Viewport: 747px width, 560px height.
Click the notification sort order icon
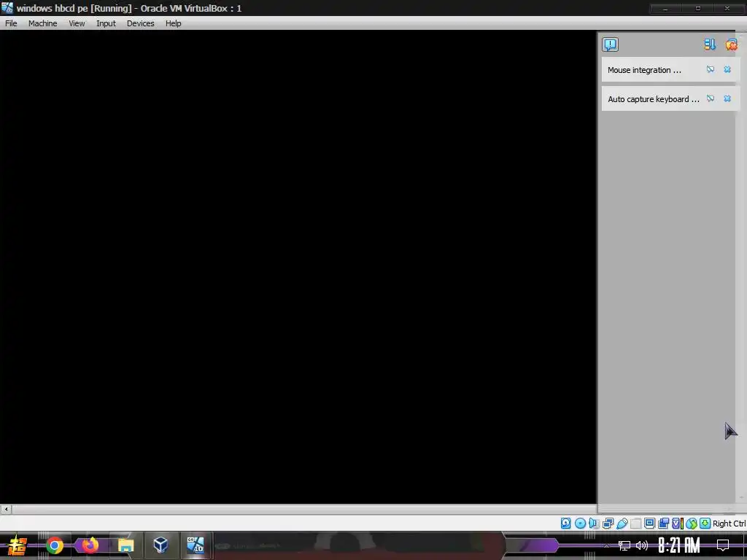(710, 44)
